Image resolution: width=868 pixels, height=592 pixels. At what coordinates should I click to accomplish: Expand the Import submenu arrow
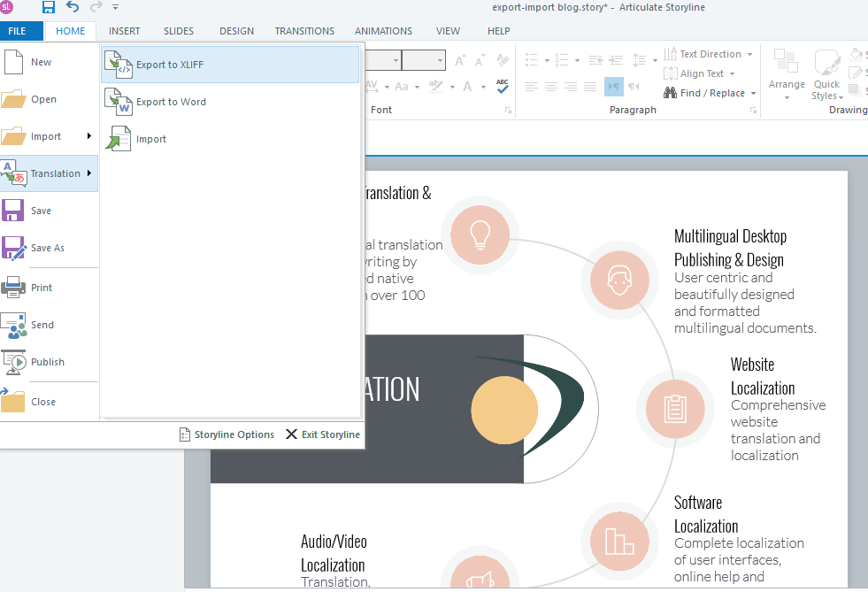coord(88,136)
